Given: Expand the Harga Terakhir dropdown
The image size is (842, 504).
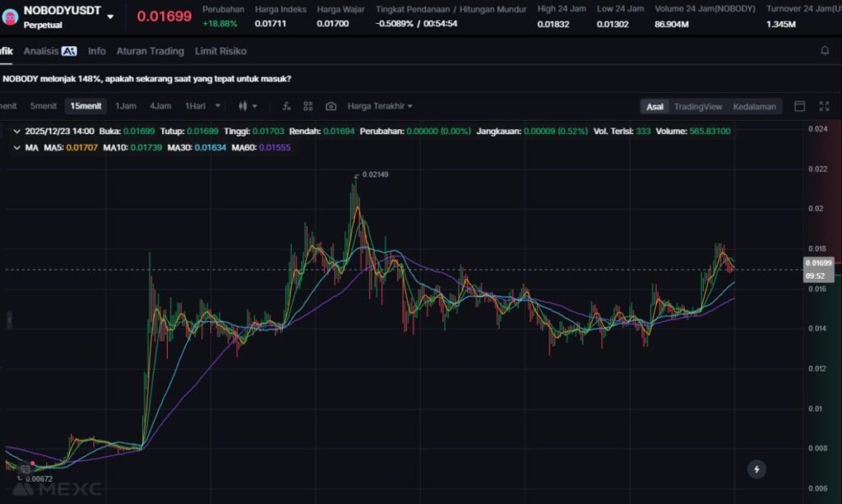Looking at the screenshot, I should point(380,106).
